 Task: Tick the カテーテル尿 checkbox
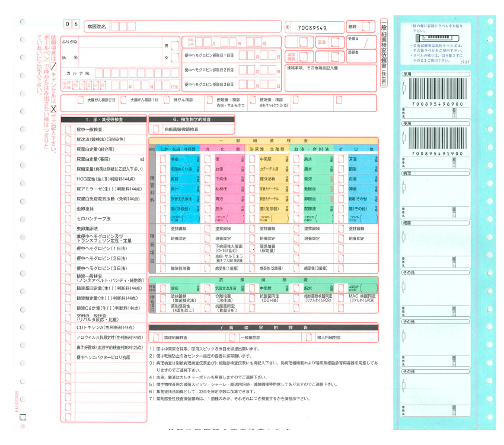(x=252, y=169)
